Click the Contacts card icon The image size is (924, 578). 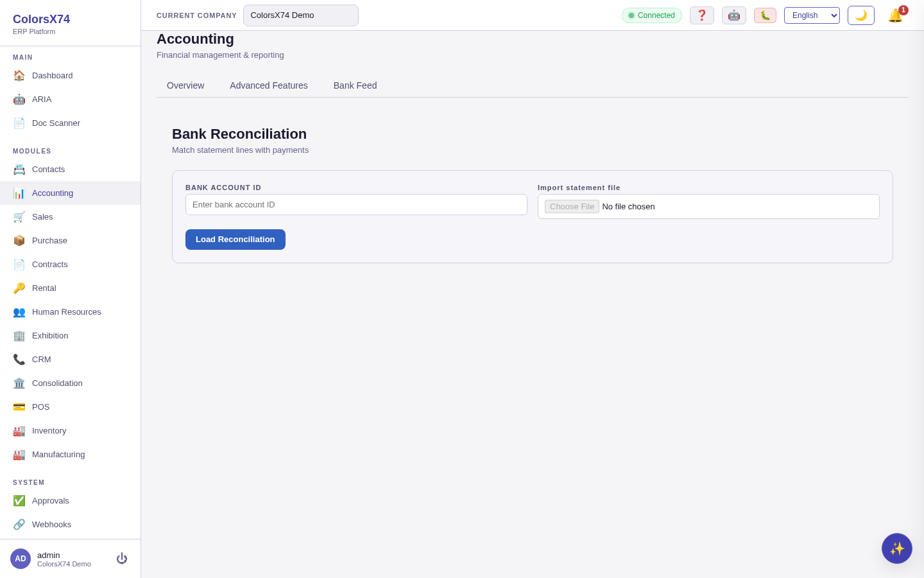click(x=19, y=169)
